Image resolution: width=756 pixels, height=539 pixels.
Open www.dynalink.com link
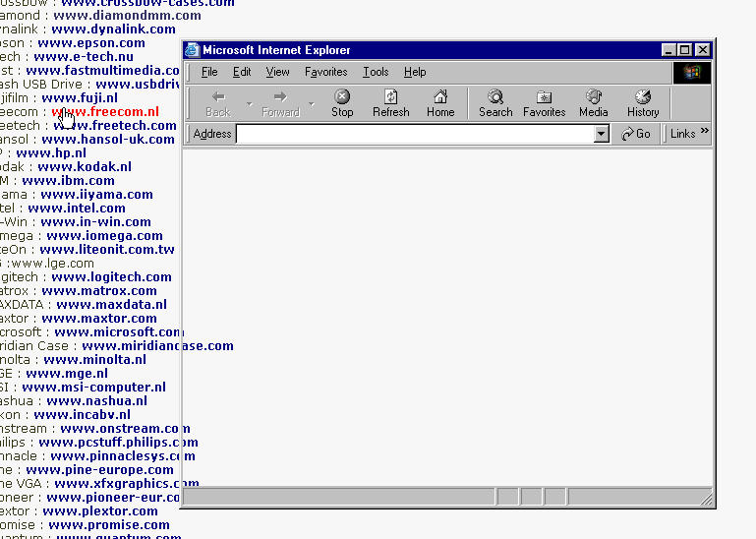pyautogui.click(x=113, y=30)
